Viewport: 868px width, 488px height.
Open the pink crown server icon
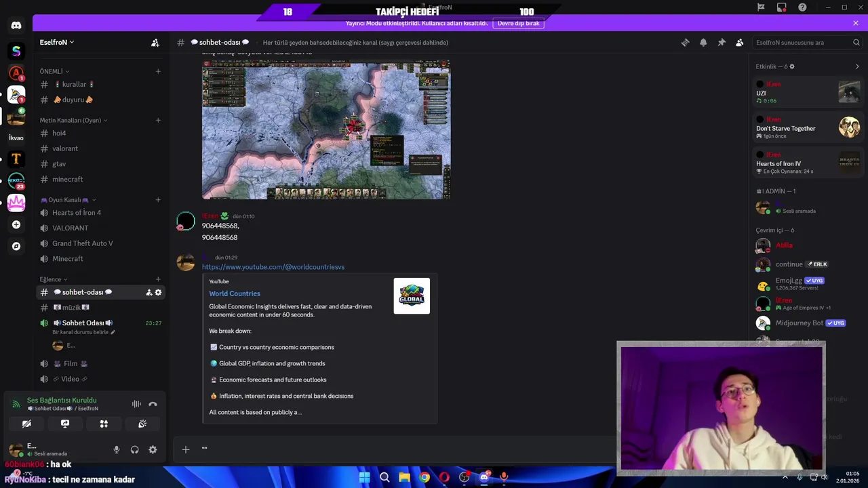[16, 203]
